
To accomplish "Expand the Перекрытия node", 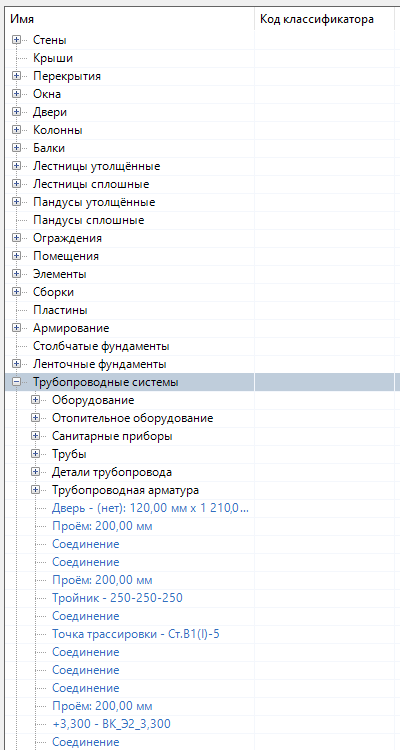I will [x=17, y=76].
